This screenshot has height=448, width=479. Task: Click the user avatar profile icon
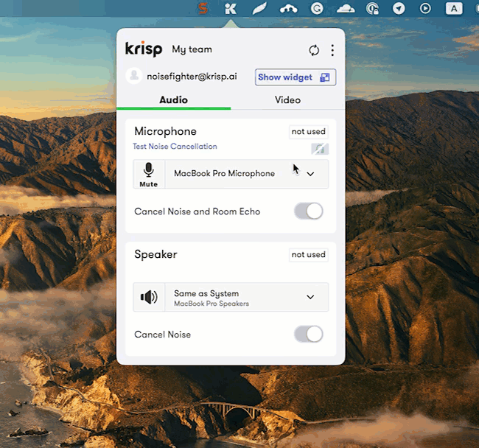click(134, 76)
